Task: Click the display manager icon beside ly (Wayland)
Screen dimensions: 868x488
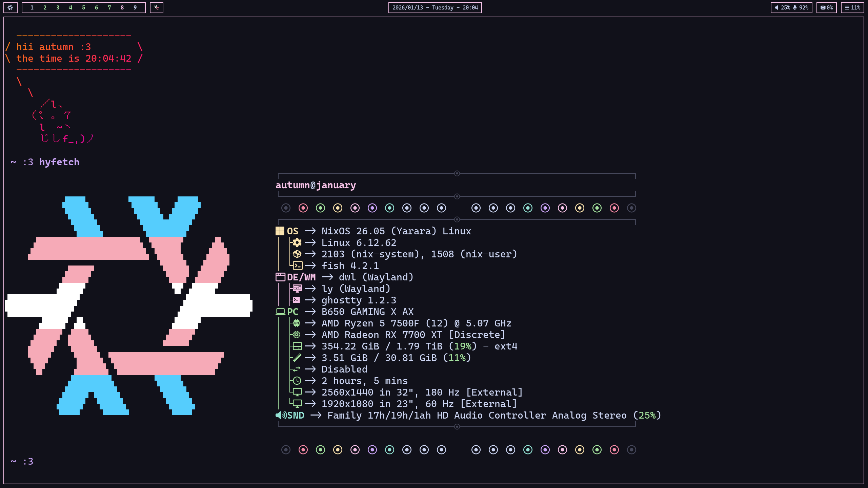Action: [297, 289]
